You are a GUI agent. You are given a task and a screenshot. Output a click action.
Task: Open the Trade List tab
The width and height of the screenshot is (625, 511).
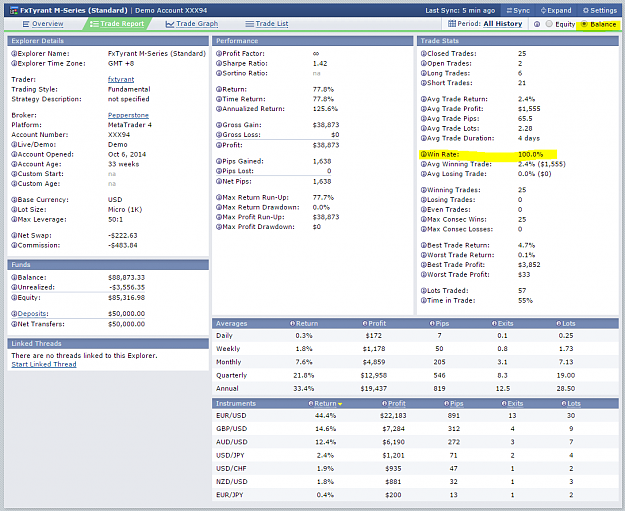267,24
